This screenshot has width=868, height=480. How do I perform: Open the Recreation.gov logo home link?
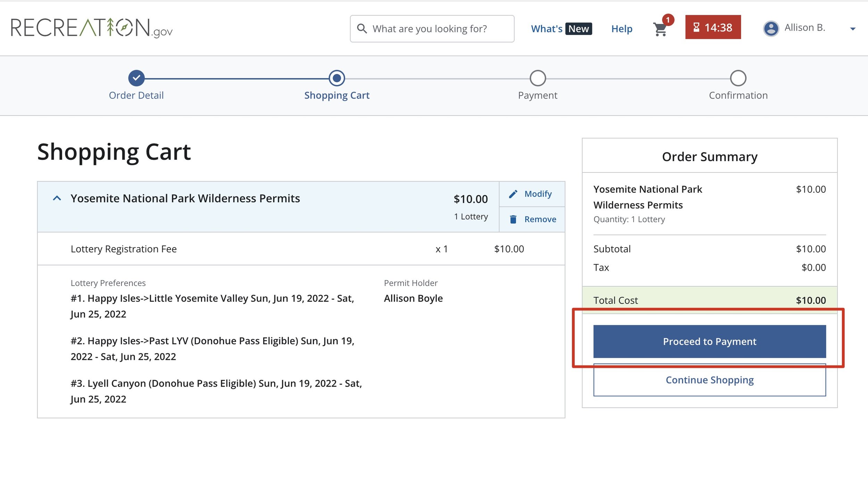click(x=92, y=28)
